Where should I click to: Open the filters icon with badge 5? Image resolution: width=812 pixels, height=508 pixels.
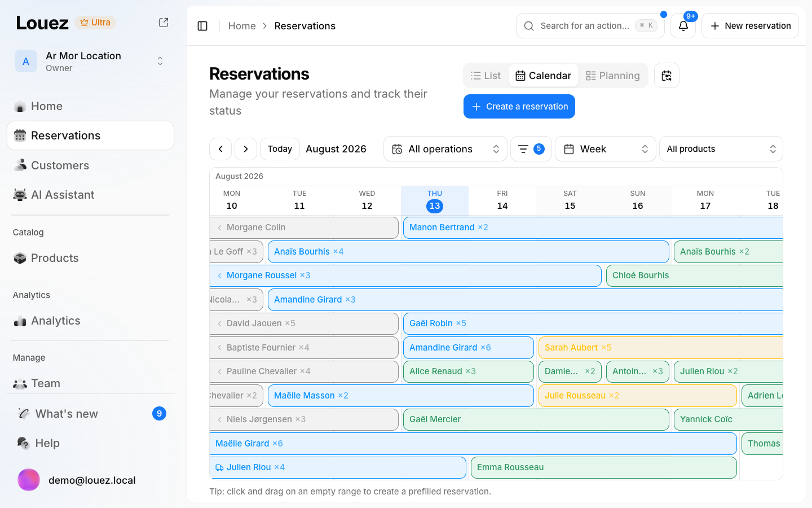[531, 149]
